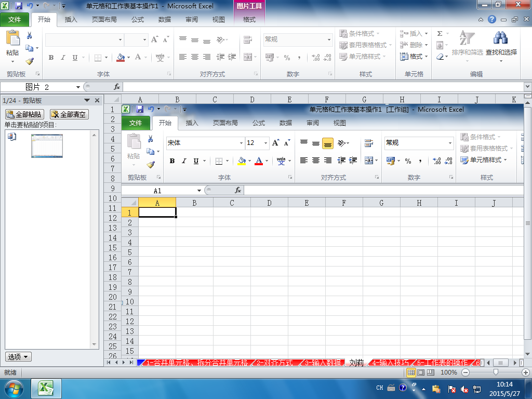Click the phonetic guide 文 icon in the outer ribbon
This screenshot has height=399, width=532.
coord(160,58)
